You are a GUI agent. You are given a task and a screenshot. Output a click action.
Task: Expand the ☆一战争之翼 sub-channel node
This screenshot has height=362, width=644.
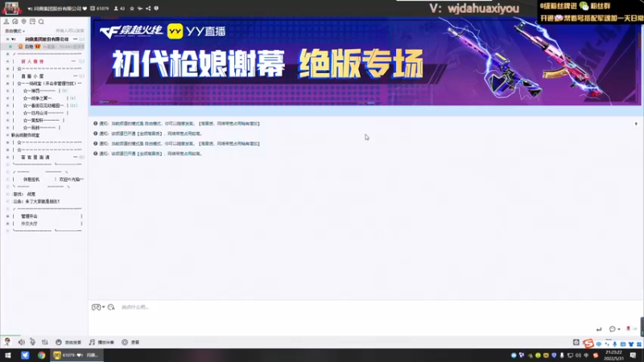pos(7,98)
